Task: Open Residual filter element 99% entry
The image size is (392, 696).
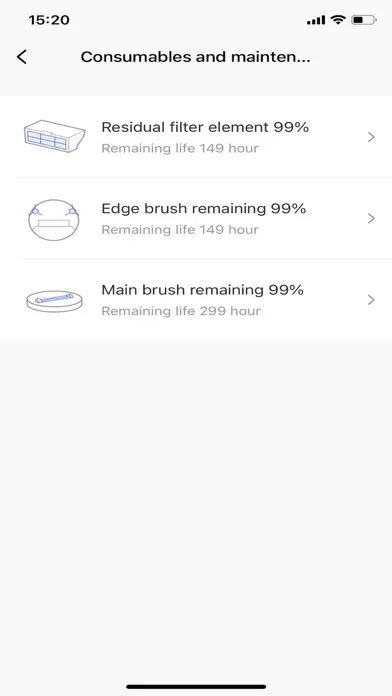Action: coord(196,137)
